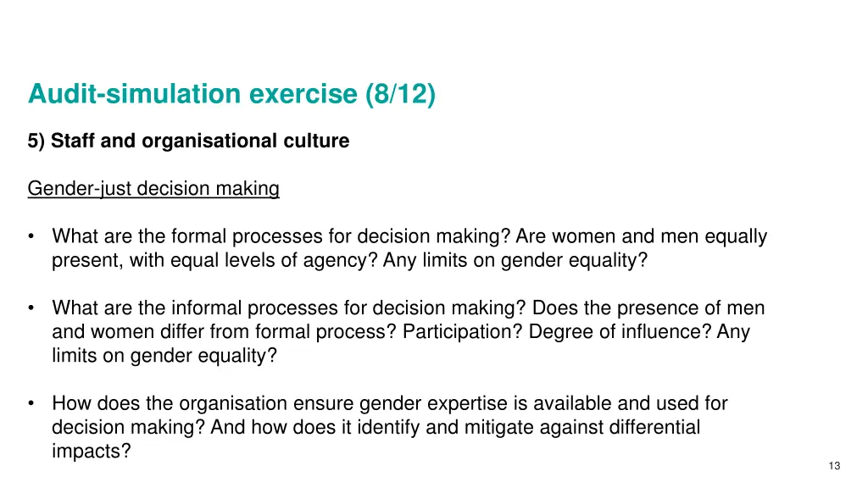This screenshot has height=488, width=868.
Task: Click the underlined "Gender-just decision making" text
Action: pos(153,188)
